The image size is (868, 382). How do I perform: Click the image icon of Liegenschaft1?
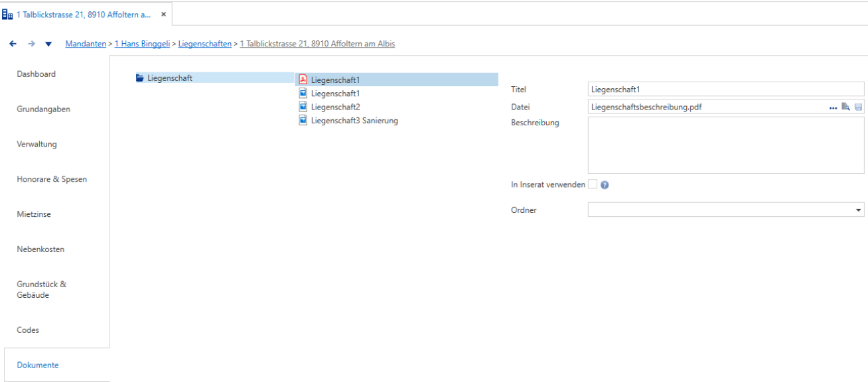click(303, 94)
